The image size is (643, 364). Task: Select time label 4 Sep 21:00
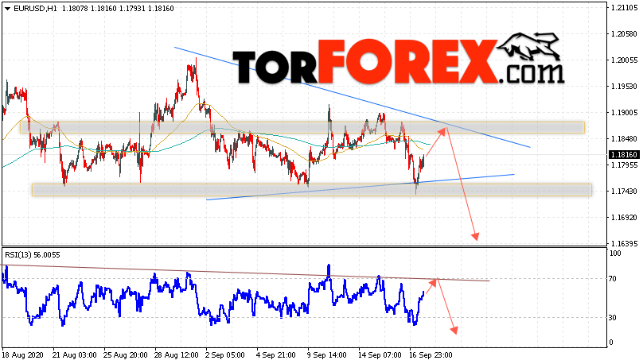276,355
